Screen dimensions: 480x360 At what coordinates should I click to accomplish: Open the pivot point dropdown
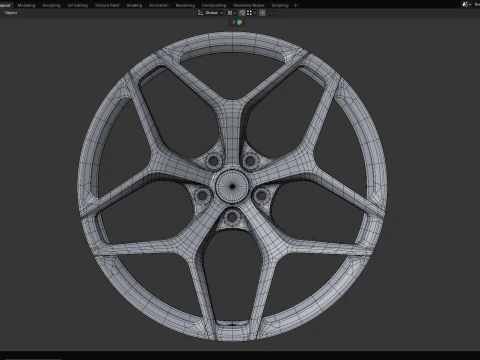coord(231,13)
